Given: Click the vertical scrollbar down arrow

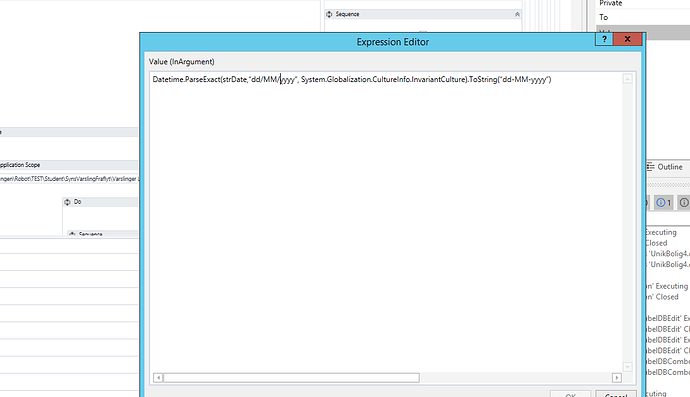Looking at the screenshot, I should [x=628, y=367].
